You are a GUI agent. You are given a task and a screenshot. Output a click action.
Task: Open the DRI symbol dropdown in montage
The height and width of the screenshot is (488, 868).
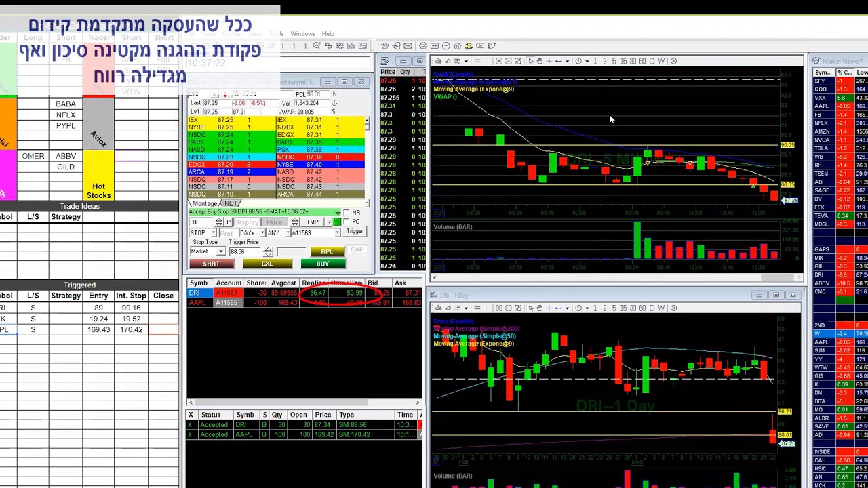214,94
